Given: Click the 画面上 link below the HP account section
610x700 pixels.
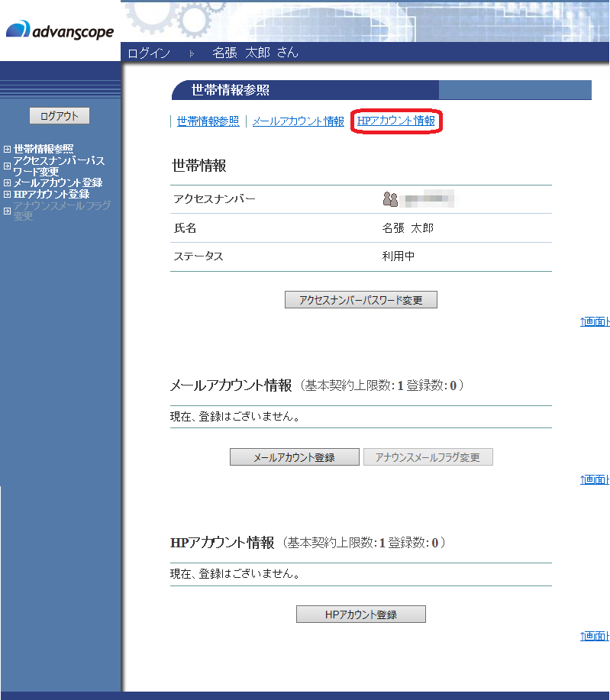Looking at the screenshot, I should [x=595, y=636].
